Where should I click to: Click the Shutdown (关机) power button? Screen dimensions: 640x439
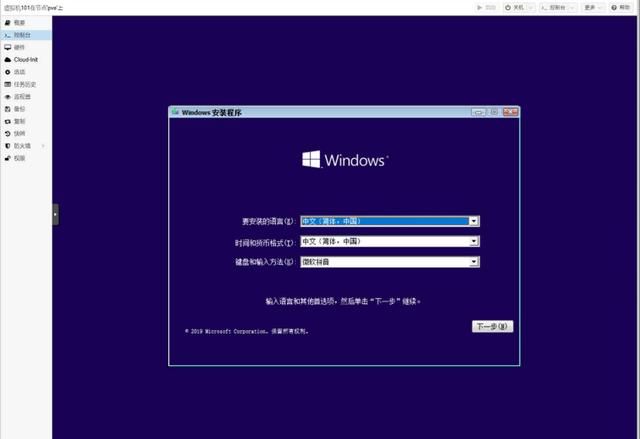click(515, 7)
